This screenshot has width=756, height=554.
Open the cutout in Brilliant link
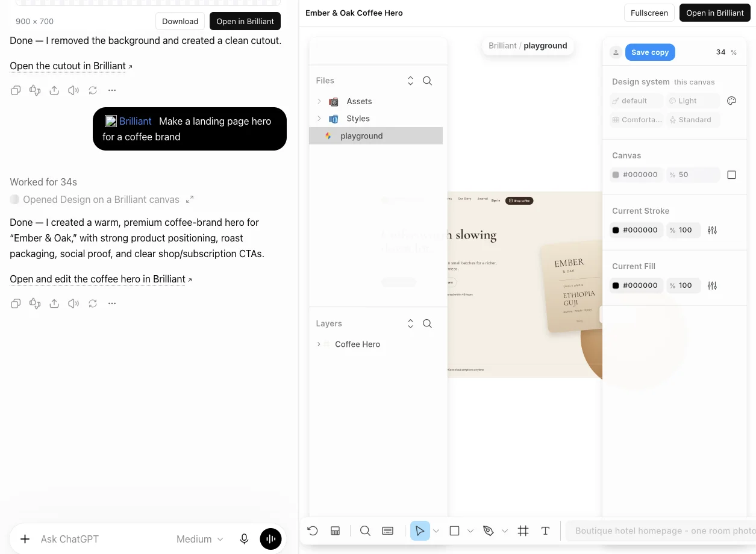pos(71,66)
